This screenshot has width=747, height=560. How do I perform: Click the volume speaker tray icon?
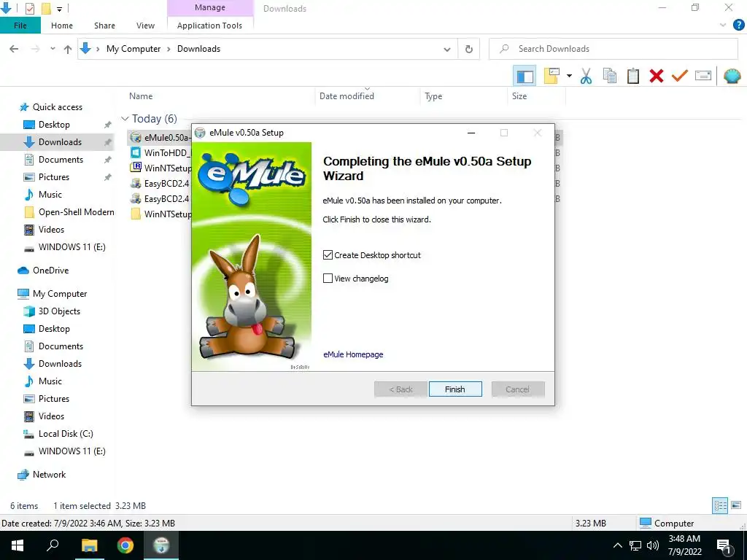point(653,545)
